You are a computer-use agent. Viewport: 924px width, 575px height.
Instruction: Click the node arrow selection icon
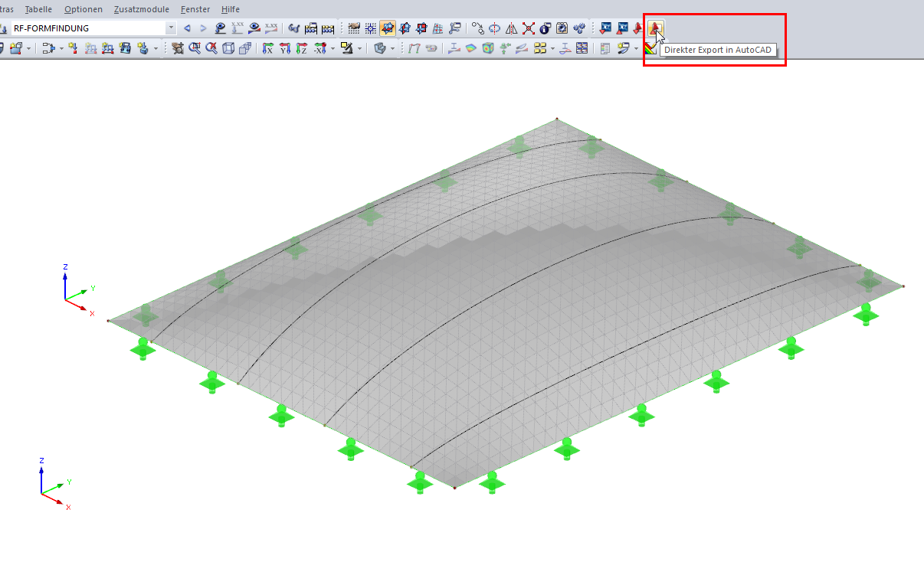pos(48,48)
